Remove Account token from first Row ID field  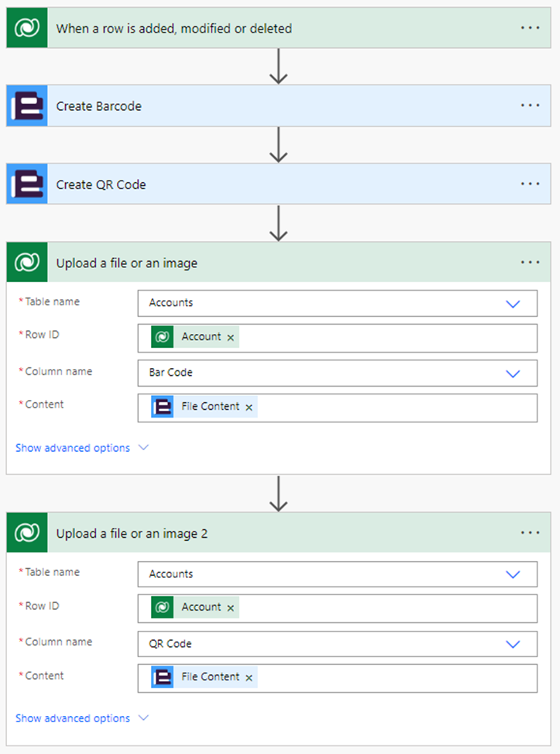[231, 338]
